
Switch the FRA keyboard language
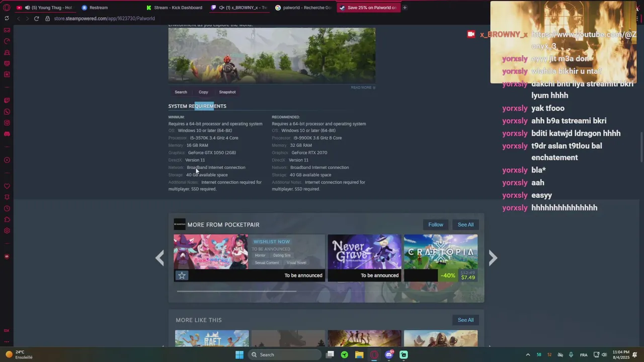point(584,355)
